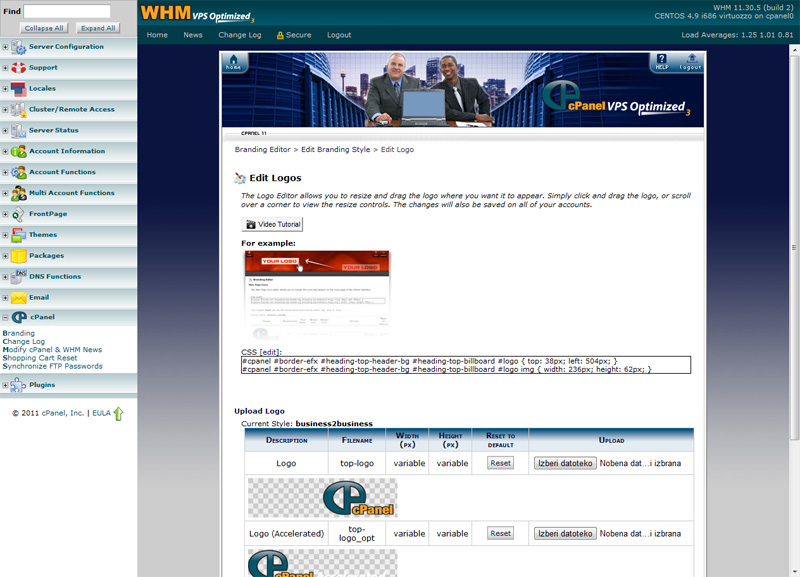Viewport: 800px width, 577px height.
Task: Choose a file for the Logo row
Action: (x=565, y=463)
